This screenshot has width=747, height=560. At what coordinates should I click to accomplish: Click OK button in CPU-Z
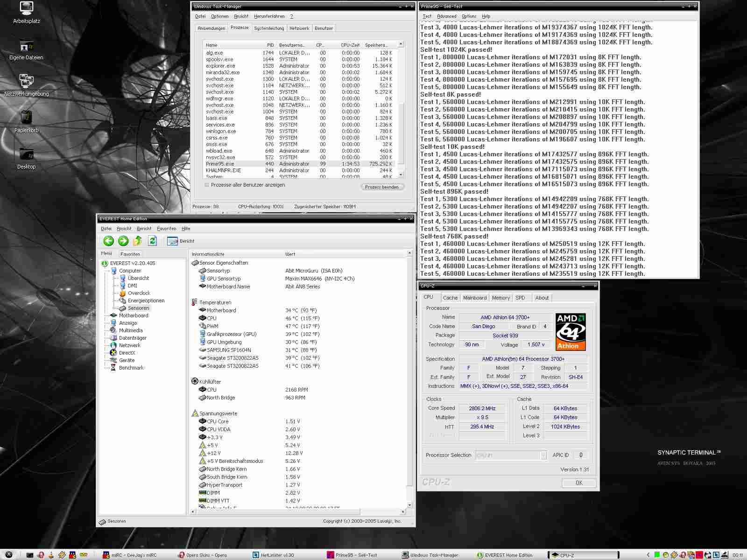click(579, 483)
